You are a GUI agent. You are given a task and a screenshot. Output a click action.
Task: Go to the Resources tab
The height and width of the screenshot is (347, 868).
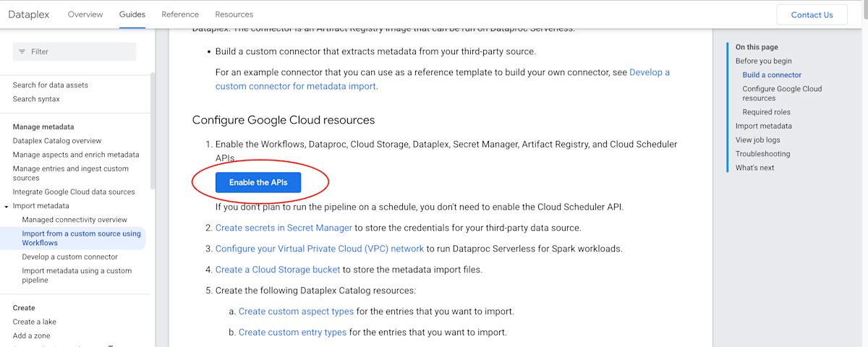(234, 14)
